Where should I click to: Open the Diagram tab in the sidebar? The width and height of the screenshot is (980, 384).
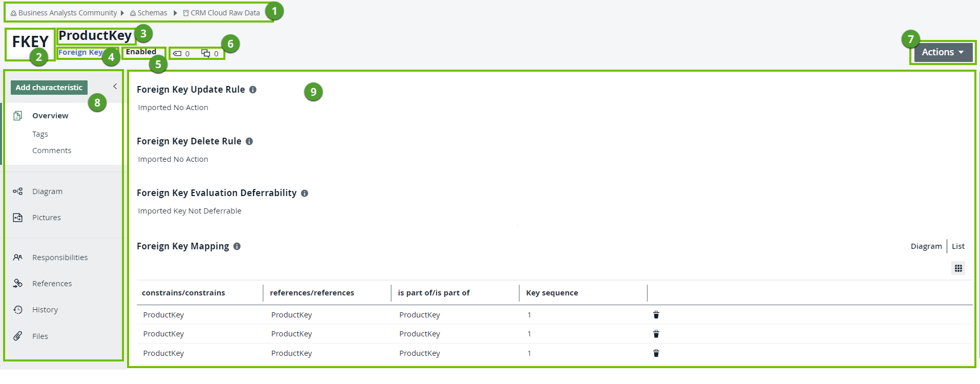47,191
